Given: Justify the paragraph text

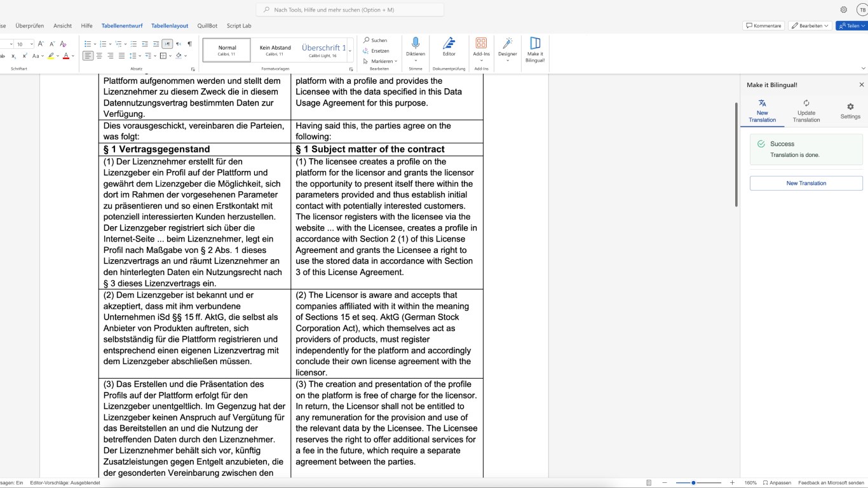Looking at the screenshot, I should pos(121,56).
